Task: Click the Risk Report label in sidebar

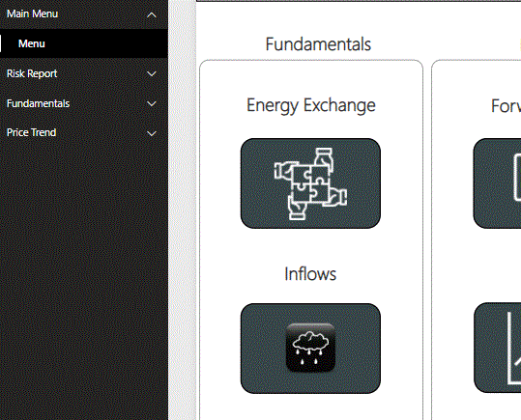Action: coord(32,73)
